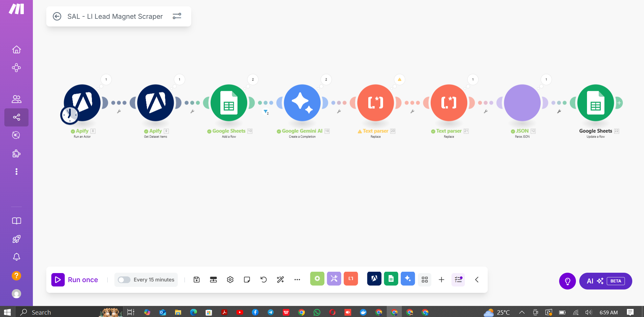The height and width of the screenshot is (317, 644).
Task: Open the AI BETA assistant
Action: (606, 281)
